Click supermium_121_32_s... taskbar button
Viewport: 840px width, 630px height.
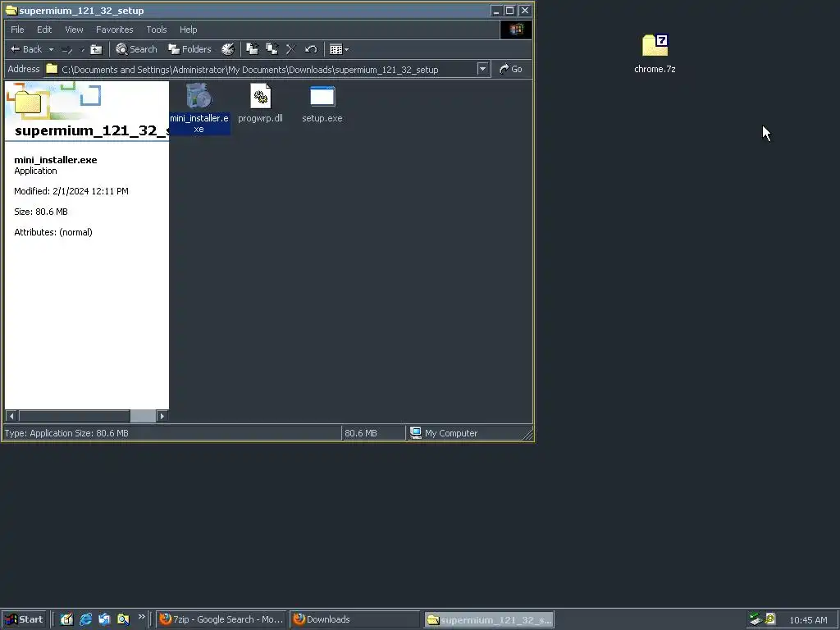pos(489,620)
